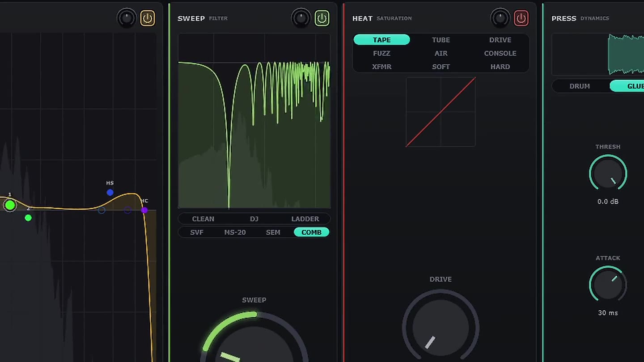This screenshot has height=362, width=644.
Task: Click the THRESH knob in PRESS
Action: click(x=608, y=173)
